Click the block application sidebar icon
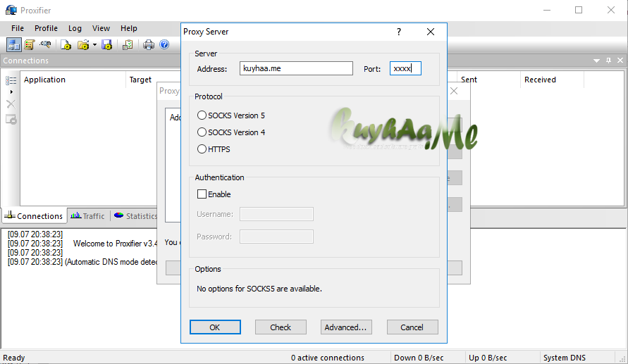This screenshot has width=628, height=364. [11, 119]
